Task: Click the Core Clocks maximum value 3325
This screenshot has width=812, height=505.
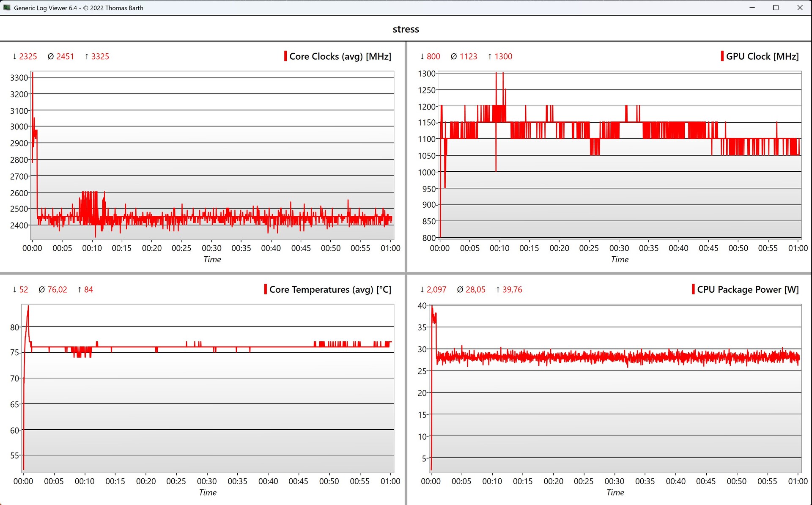Action: point(100,56)
